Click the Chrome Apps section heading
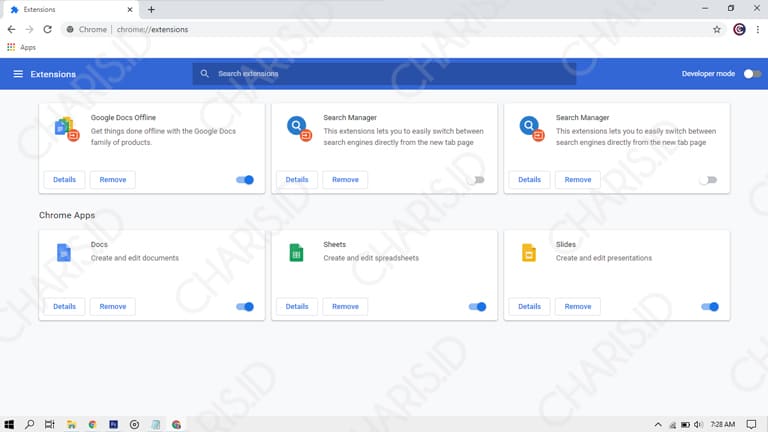 pos(67,215)
